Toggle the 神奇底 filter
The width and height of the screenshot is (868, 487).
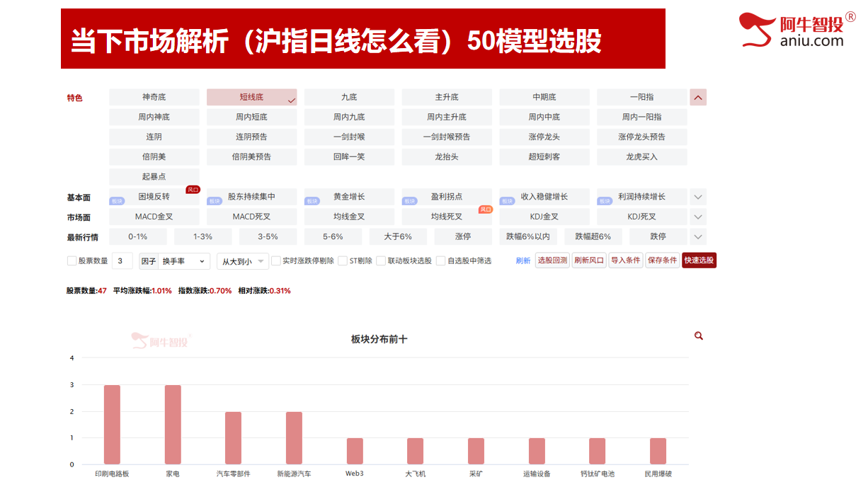point(154,97)
